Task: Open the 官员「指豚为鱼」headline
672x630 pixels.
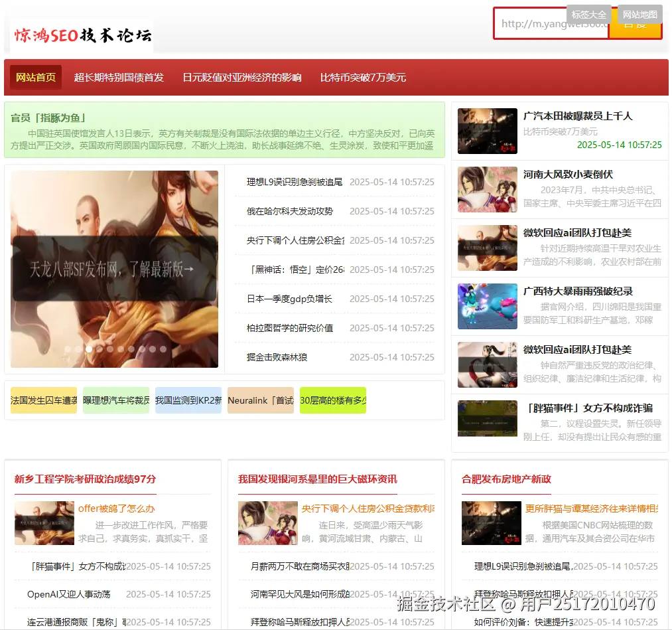Action: pyautogui.click(x=48, y=118)
